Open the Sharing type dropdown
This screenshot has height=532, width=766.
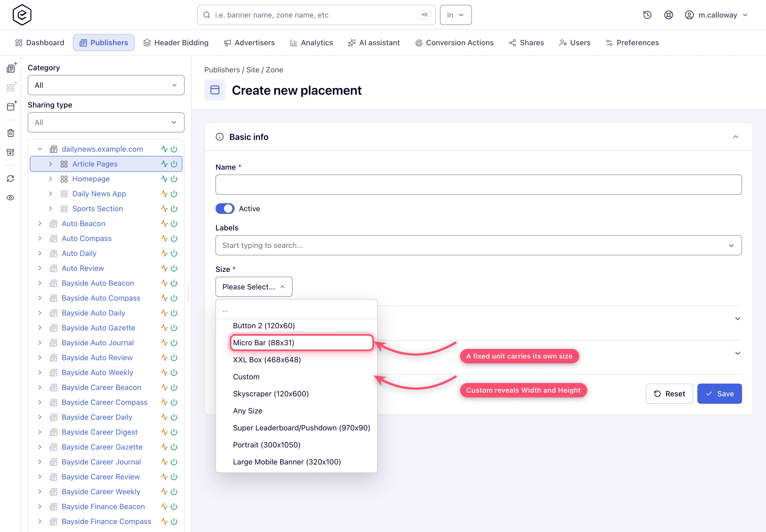tap(106, 122)
